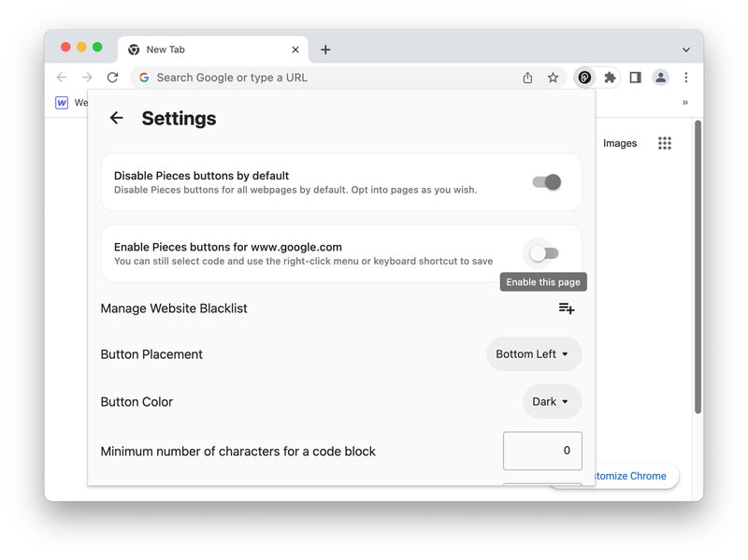Open the Google apps grid icon
The width and height of the screenshot is (748, 560).
click(664, 142)
